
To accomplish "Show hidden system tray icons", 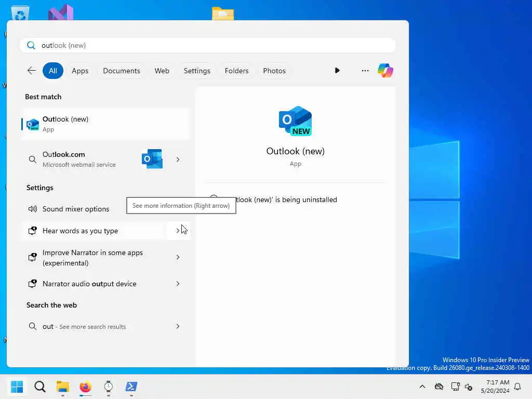I will (422, 387).
